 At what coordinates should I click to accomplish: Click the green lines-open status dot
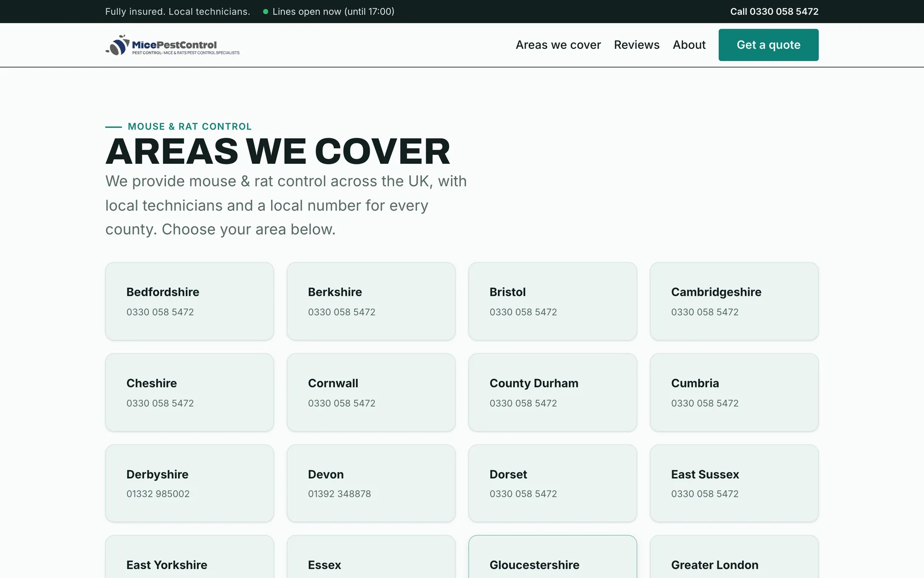point(265,12)
